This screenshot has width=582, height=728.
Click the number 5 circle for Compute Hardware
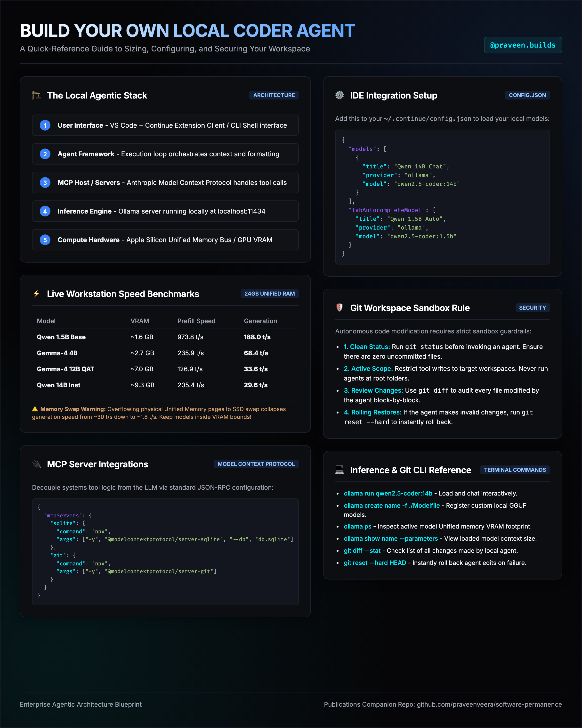45,240
